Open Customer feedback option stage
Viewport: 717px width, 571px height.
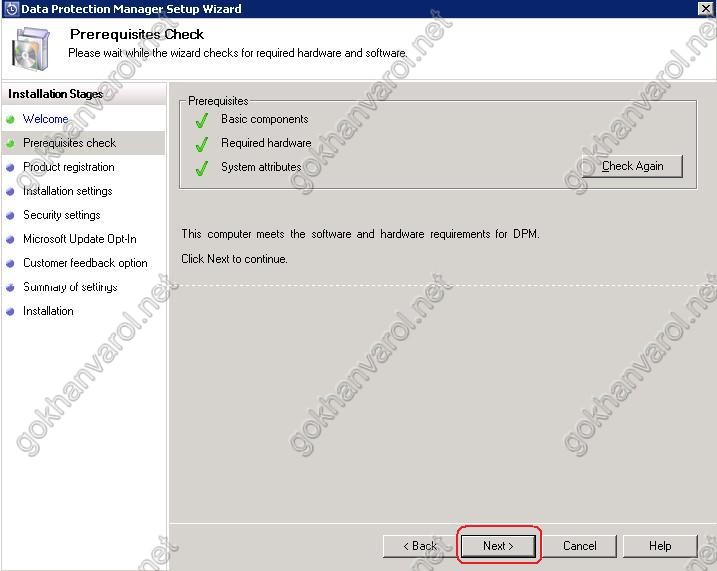click(x=85, y=263)
